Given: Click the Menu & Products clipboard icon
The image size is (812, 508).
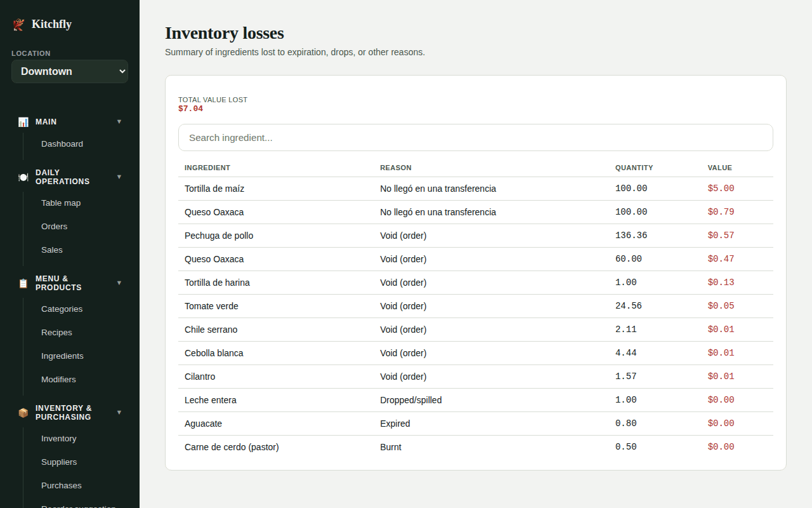Looking at the screenshot, I should point(23,283).
